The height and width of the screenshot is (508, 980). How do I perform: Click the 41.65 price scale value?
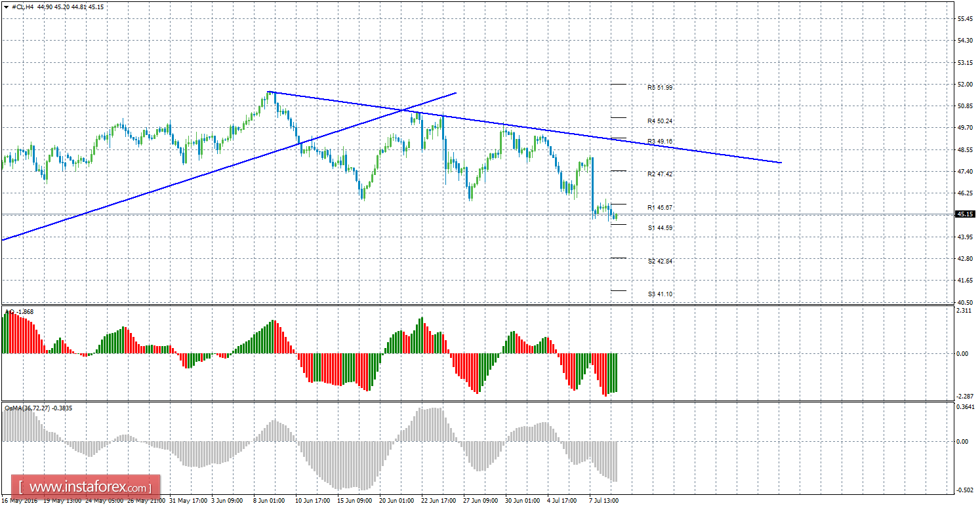(x=965, y=281)
